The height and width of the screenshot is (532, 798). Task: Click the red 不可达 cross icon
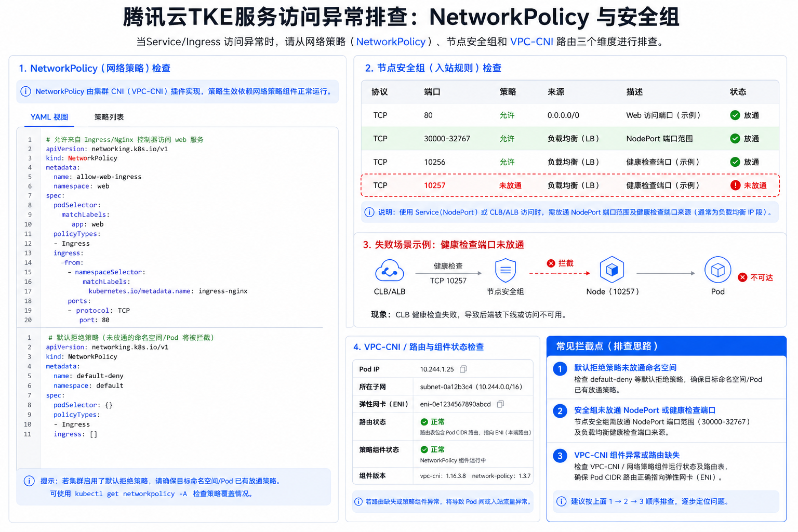[743, 277]
